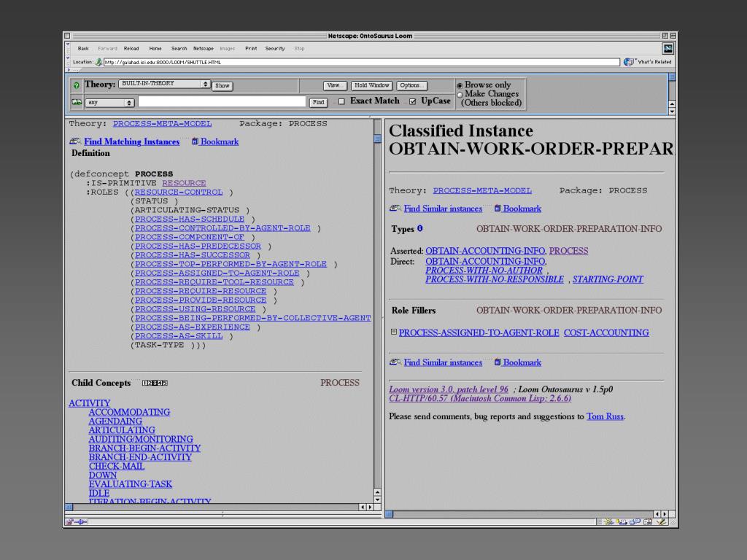747x560 pixels.
Task: Click the right frame's horizontal scrollbar thumb
Action: pos(390,514)
